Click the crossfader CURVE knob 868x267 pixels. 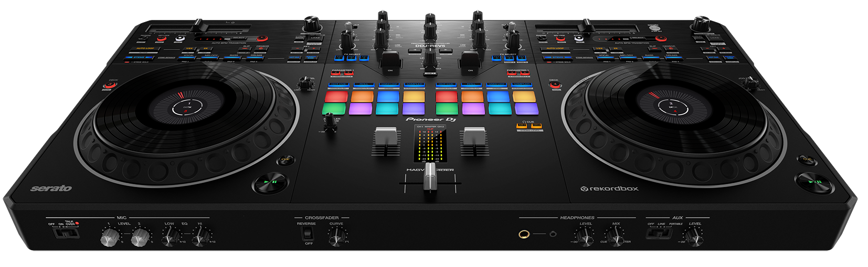click(336, 238)
